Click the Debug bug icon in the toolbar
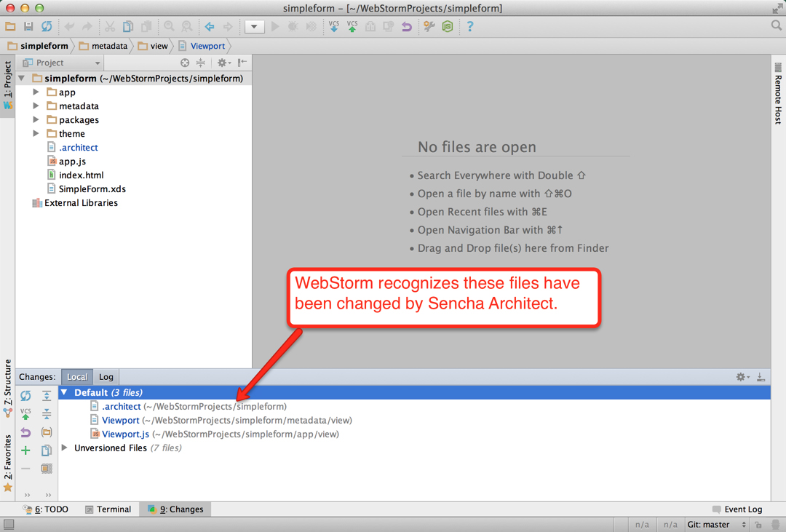Image resolution: width=786 pixels, height=532 pixels. (293, 27)
